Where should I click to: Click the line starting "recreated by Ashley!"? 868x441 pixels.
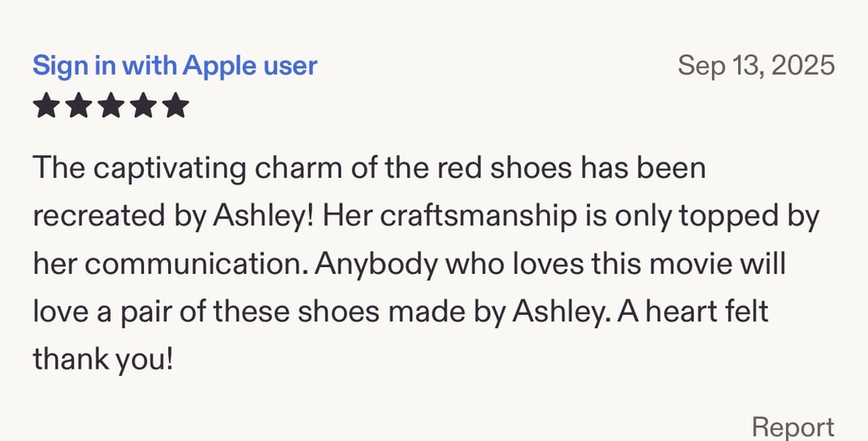point(426,217)
